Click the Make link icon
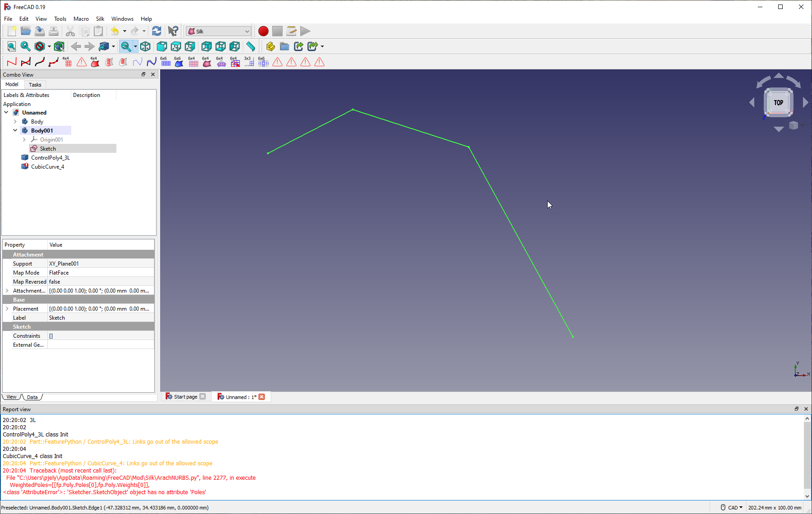 [x=298, y=46]
